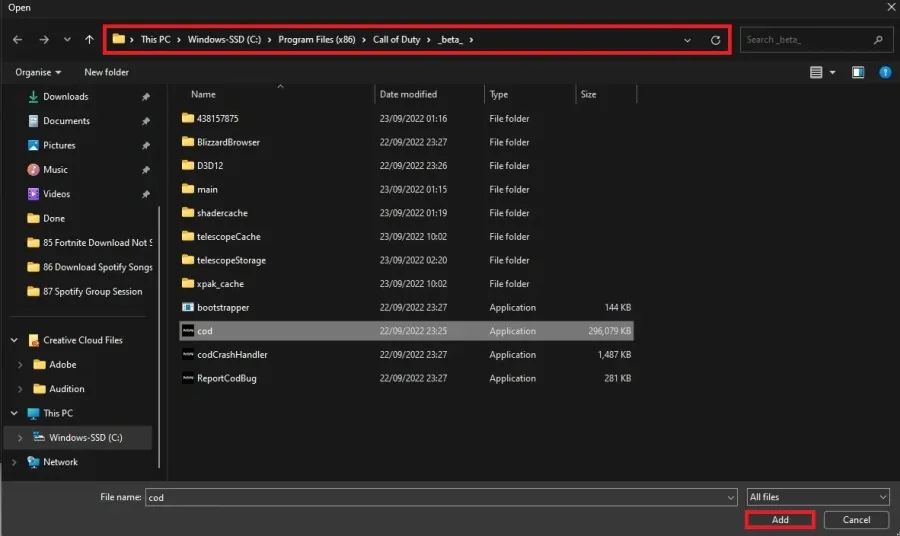Click the New folder button
Screen dimensions: 900x536
coord(106,72)
